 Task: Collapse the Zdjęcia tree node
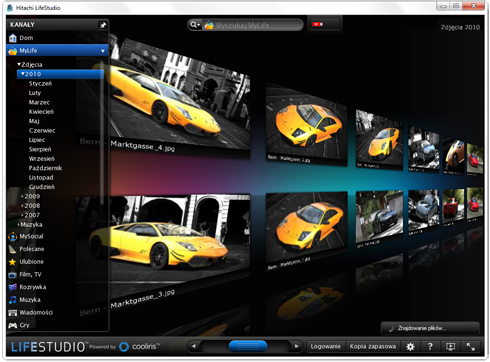[x=19, y=64]
